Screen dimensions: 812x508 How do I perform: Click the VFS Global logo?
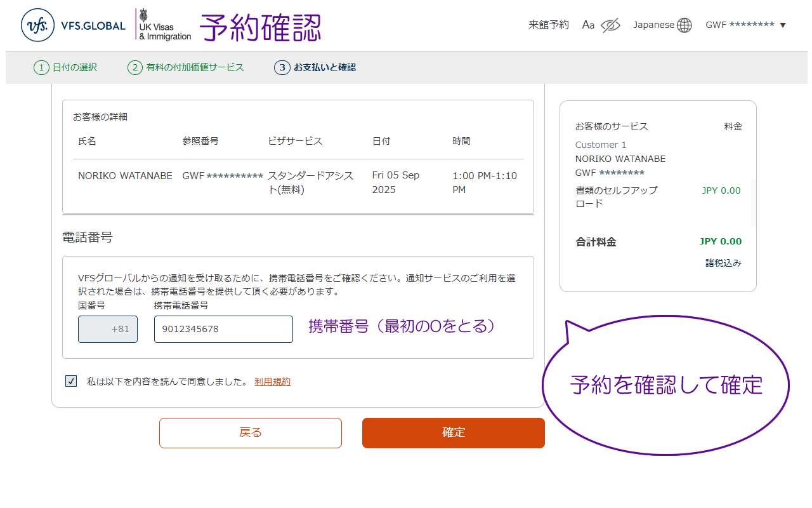tap(73, 25)
